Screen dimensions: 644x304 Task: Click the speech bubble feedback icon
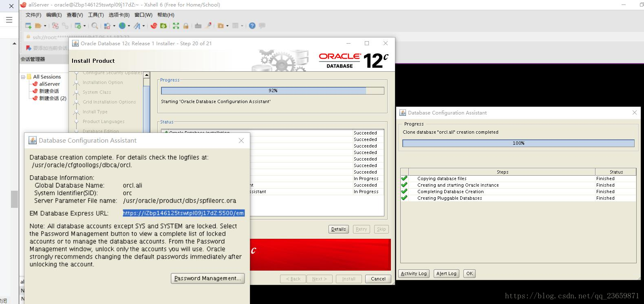pos(262,26)
